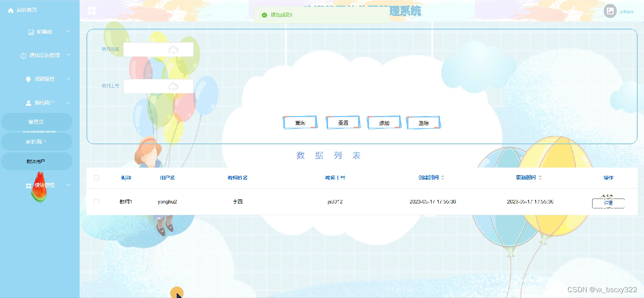644x298 pixels.
Task: Click the js0012 teacher number cell
Action: coord(335,202)
